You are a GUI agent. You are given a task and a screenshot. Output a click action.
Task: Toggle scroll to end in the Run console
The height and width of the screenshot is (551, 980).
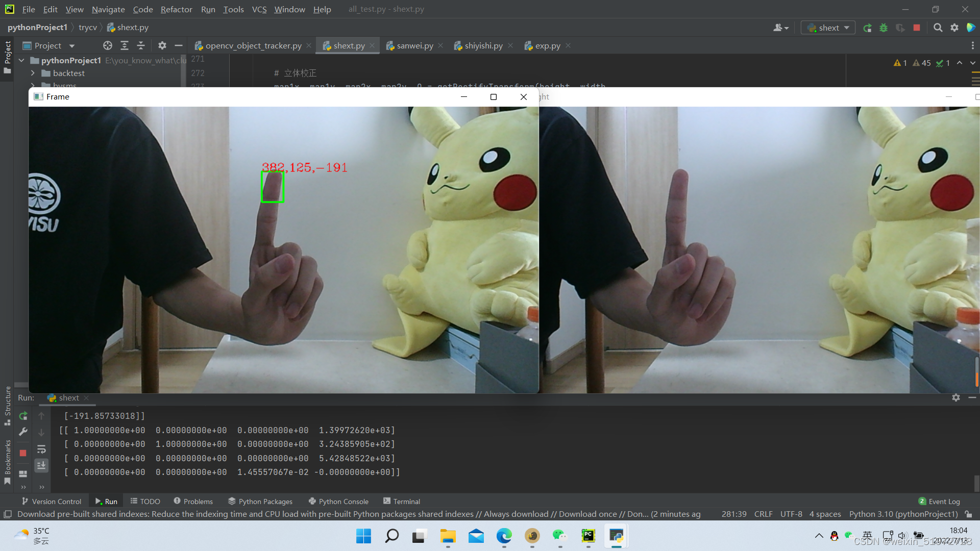click(x=41, y=465)
